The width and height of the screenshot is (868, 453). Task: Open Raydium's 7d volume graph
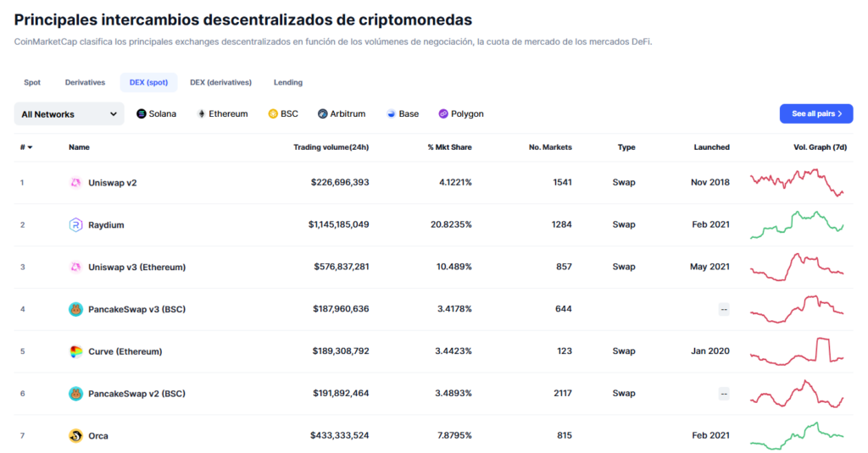pyautogui.click(x=797, y=224)
